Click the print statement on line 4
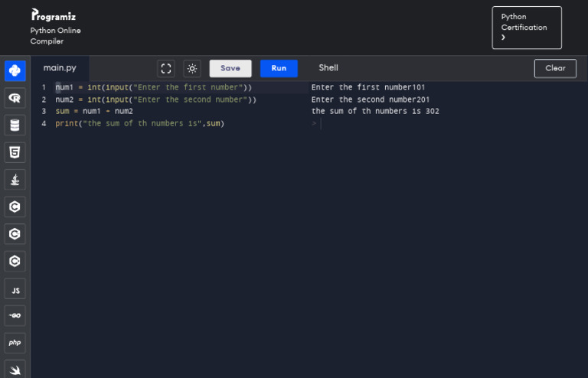Viewport: 588px width, 378px height. (x=140, y=124)
